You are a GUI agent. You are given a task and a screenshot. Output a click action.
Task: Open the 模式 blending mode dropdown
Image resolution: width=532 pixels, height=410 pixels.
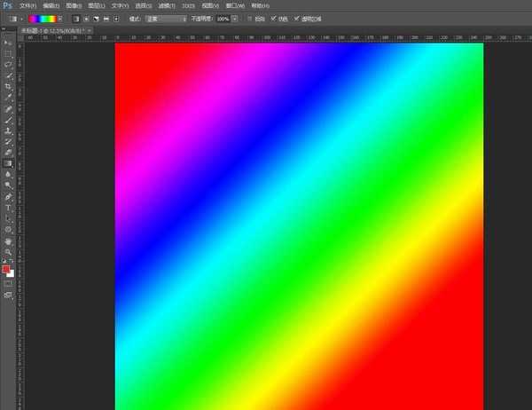click(167, 18)
